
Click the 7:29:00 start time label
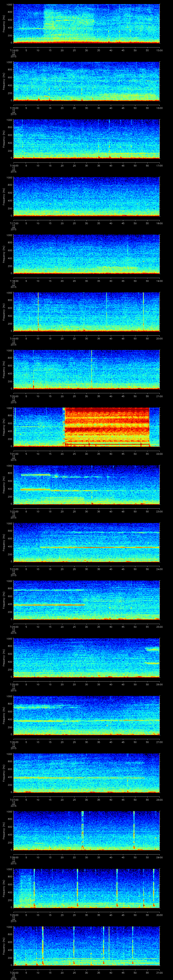14,915
